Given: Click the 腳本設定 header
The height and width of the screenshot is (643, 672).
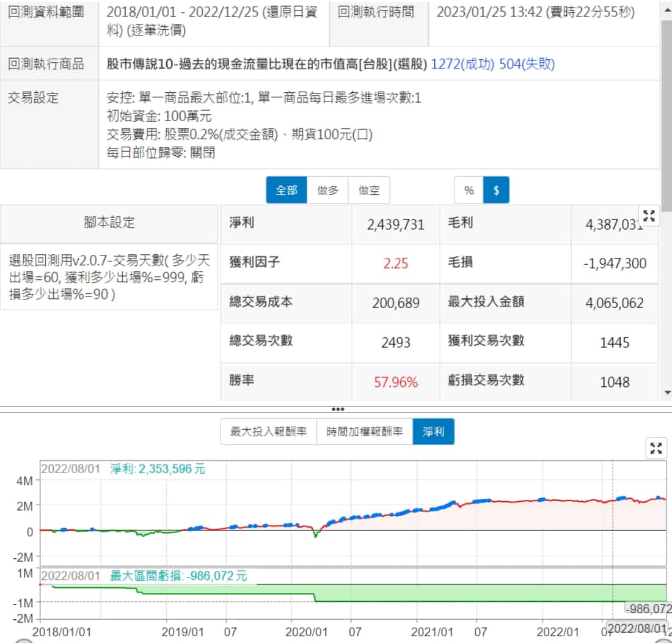Looking at the screenshot, I should (x=109, y=223).
